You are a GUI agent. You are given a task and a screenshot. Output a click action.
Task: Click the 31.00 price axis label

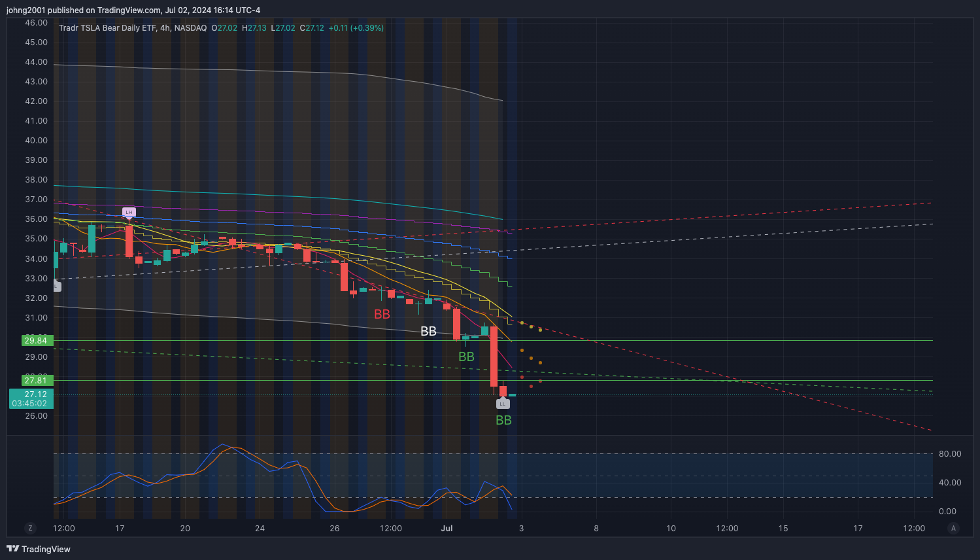click(36, 318)
